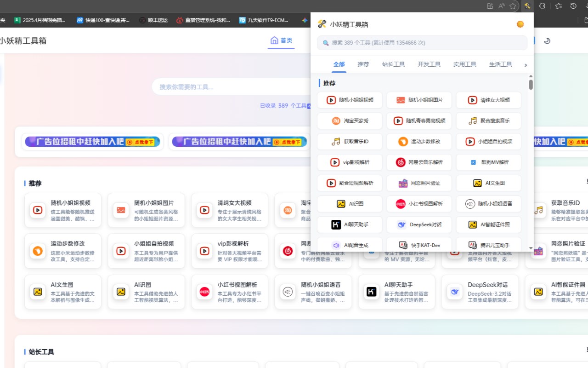The width and height of the screenshot is (588, 368).
Task: Open AI文生图 card on webpage
Action: (62, 292)
